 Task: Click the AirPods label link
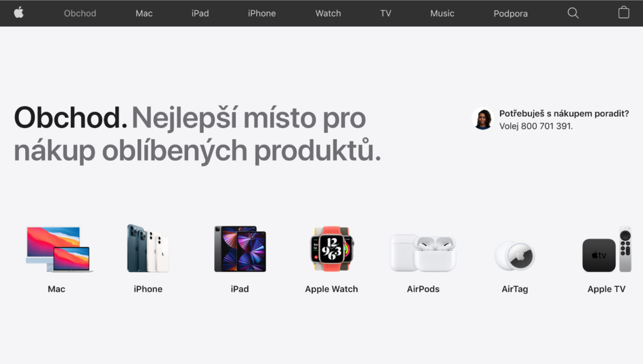423,289
